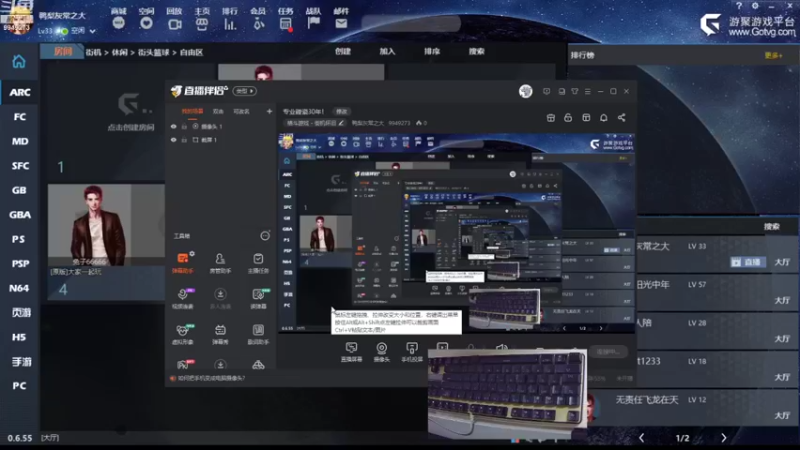Click the unlock icon in streaming companion toolbar
This screenshot has height=450, width=800.
coord(568,118)
